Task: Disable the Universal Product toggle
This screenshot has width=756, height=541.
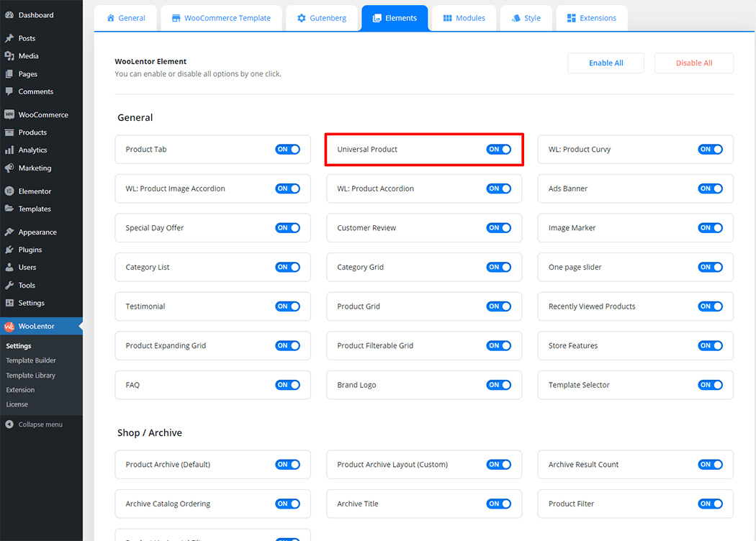Action: click(498, 150)
